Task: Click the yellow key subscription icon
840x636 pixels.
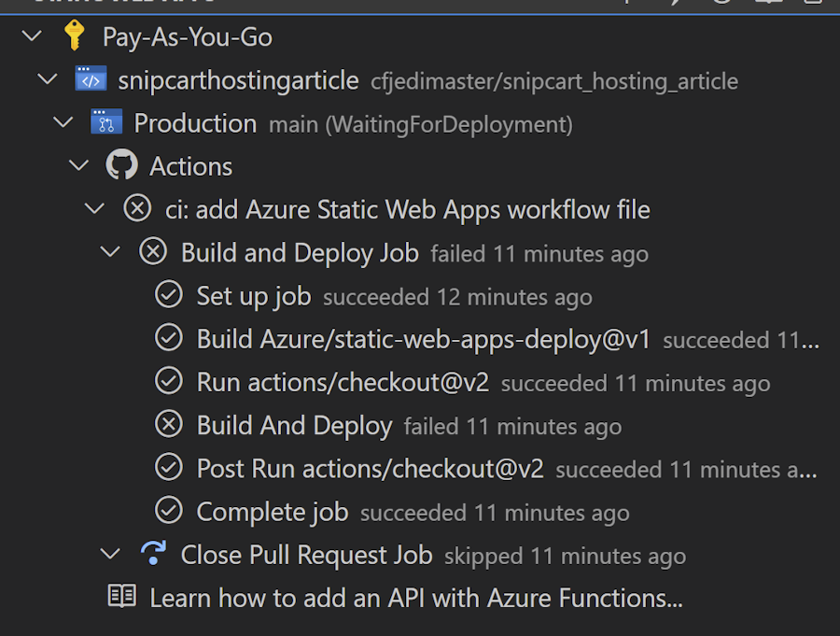Action: coord(74,35)
